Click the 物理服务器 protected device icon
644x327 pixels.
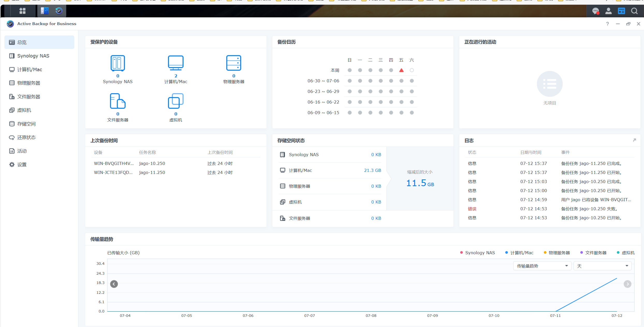tap(234, 63)
